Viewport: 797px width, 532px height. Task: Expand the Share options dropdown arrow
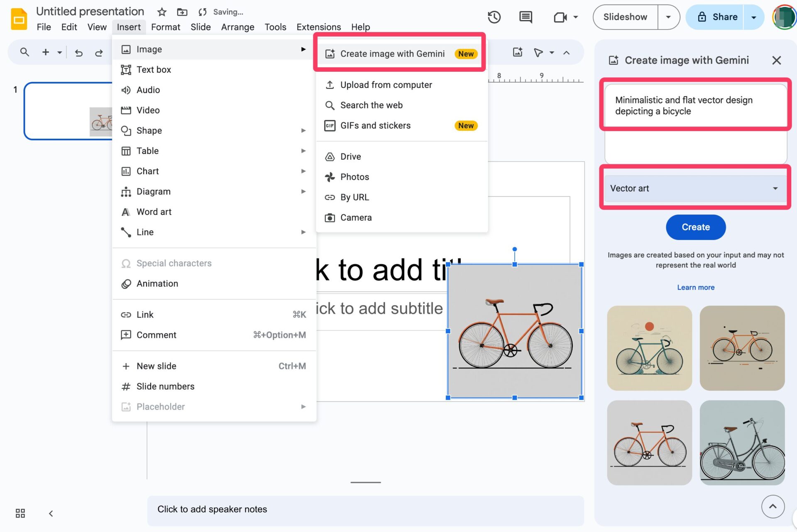point(753,17)
